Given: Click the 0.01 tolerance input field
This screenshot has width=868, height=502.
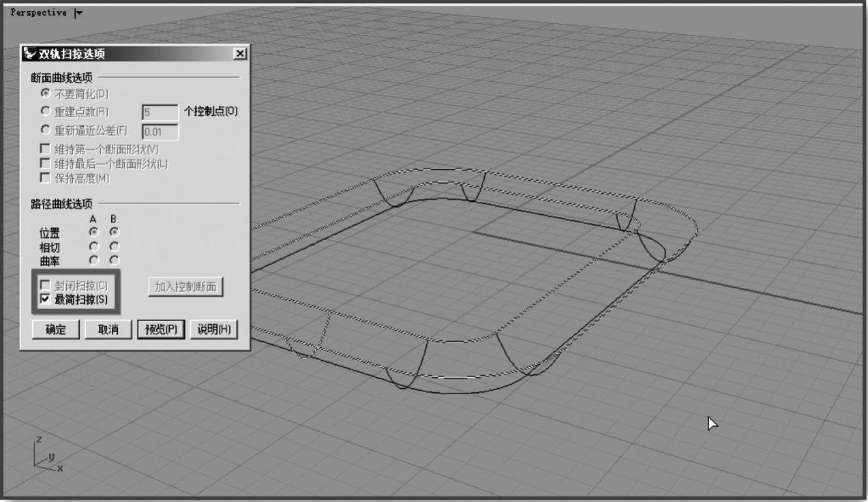Looking at the screenshot, I should pos(160,132).
